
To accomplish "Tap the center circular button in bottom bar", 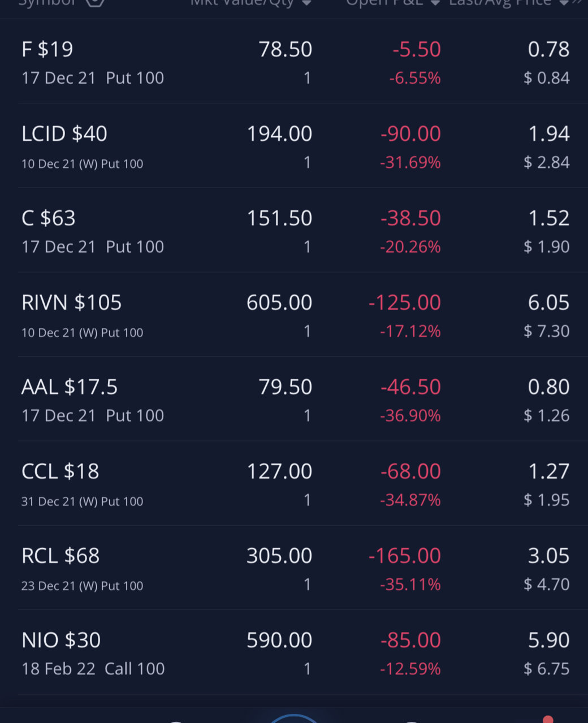I will coord(294,718).
